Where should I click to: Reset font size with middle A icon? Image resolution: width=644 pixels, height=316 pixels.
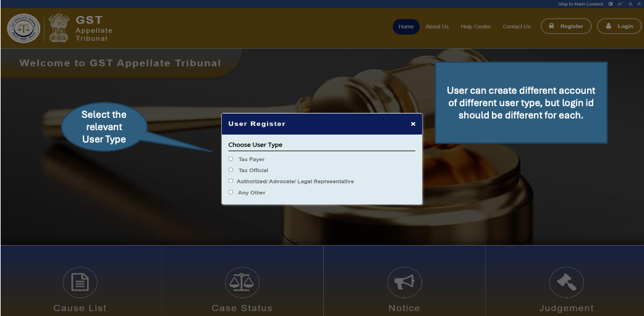coord(630,4)
